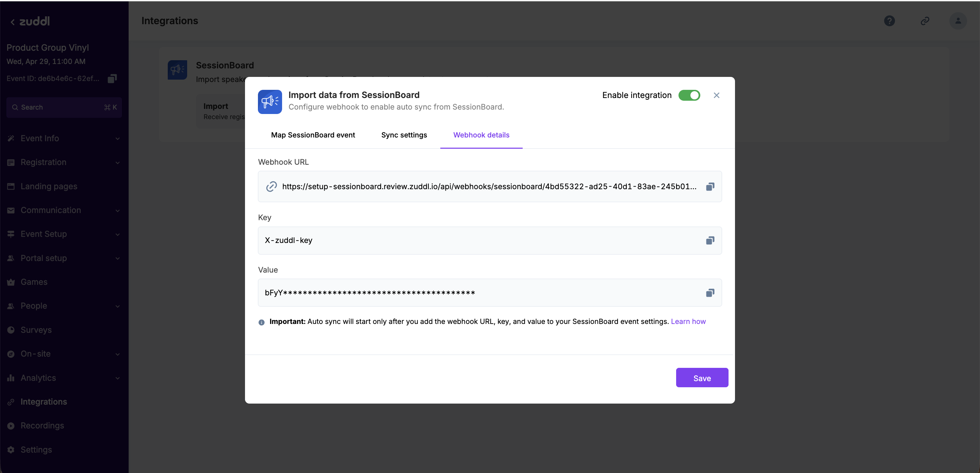Click the info icon next to Important note

[x=261, y=322]
